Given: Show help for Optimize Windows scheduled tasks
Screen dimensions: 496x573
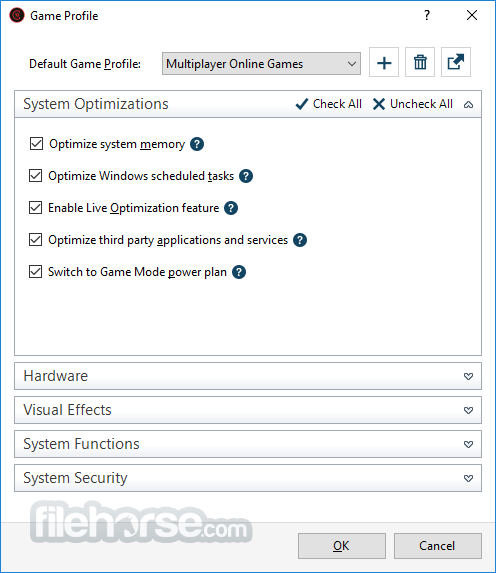Looking at the screenshot, I should coord(246,176).
